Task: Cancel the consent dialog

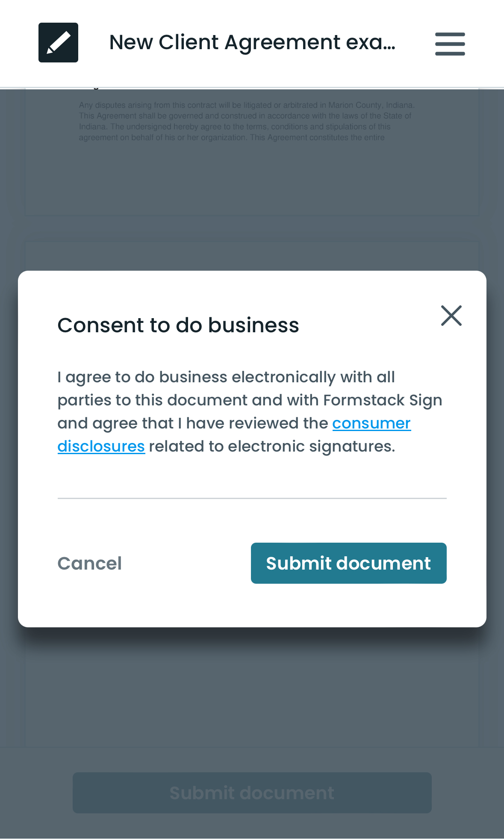Action: (89, 563)
